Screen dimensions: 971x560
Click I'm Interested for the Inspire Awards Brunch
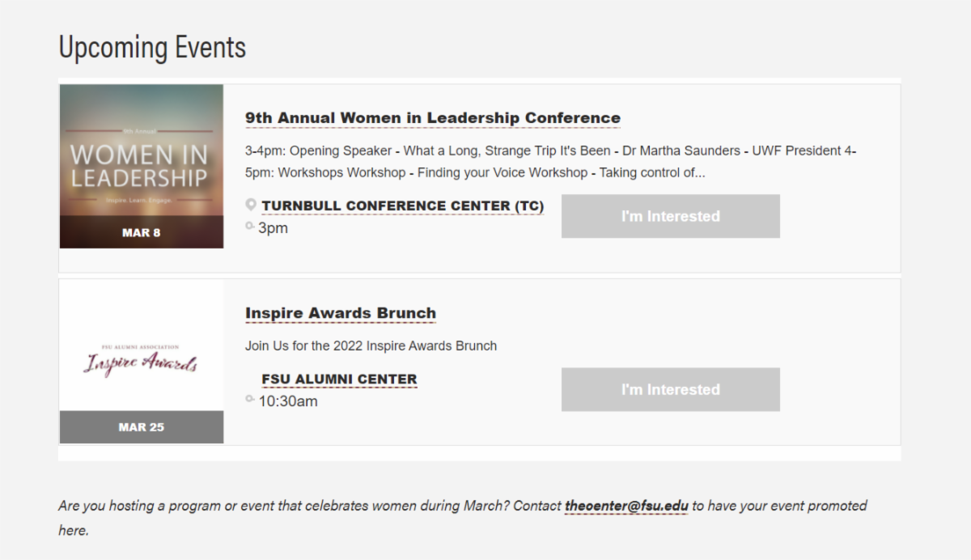coord(671,389)
